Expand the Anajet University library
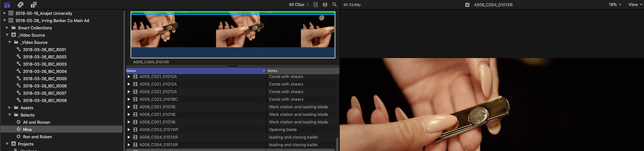This screenshot has height=151, width=644. 4,13
